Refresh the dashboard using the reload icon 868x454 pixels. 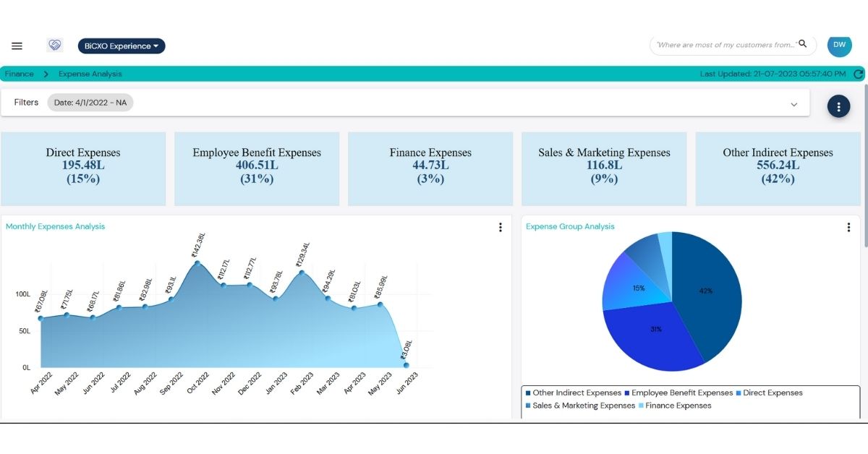tap(858, 74)
